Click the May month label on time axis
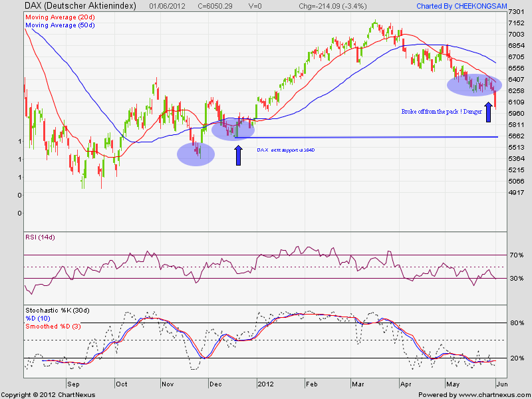 click(x=453, y=384)
